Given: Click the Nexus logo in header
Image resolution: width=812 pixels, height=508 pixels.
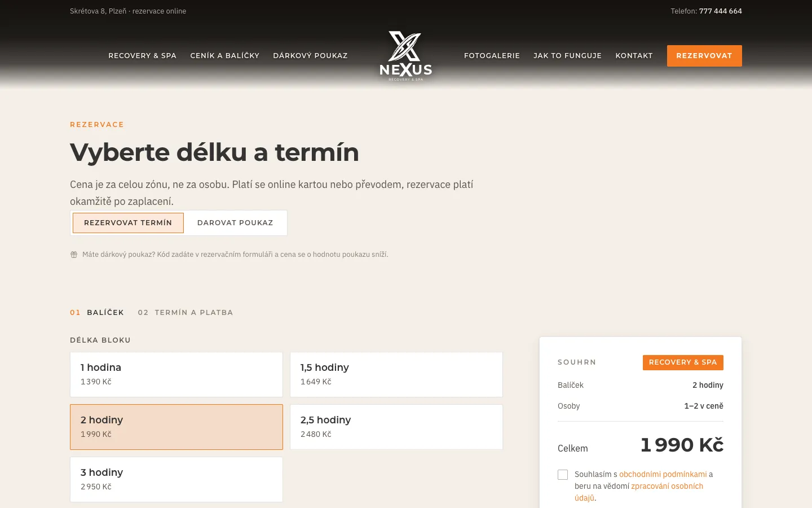Looking at the screenshot, I should pyautogui.click(x=406, y=56).
